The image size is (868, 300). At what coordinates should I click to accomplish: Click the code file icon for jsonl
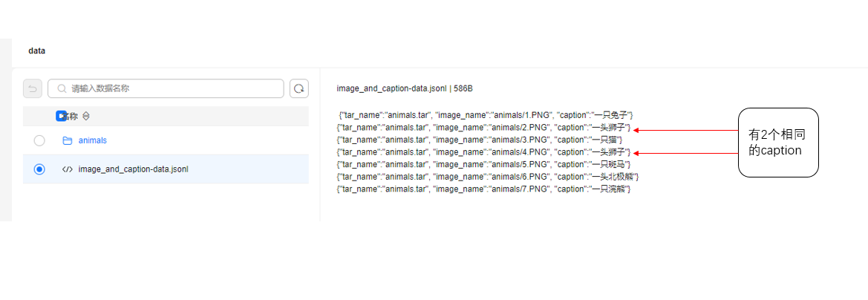[x=68, y=169]
